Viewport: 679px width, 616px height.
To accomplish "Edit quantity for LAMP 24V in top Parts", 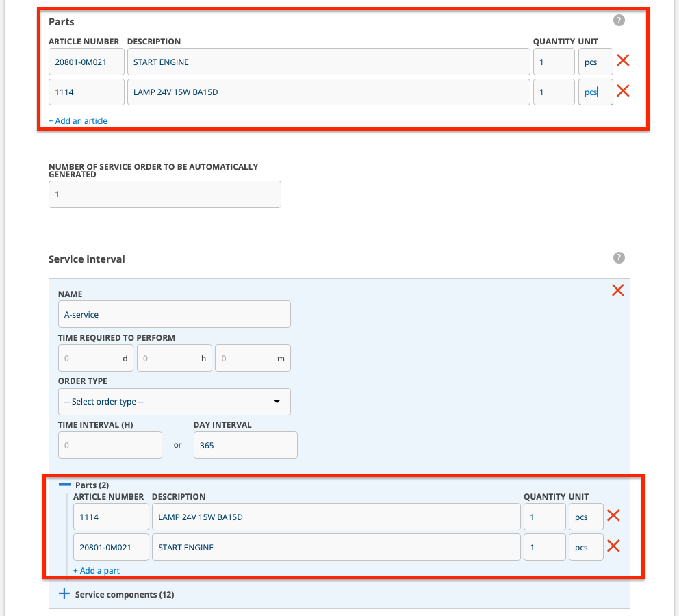I will (553, 92).
